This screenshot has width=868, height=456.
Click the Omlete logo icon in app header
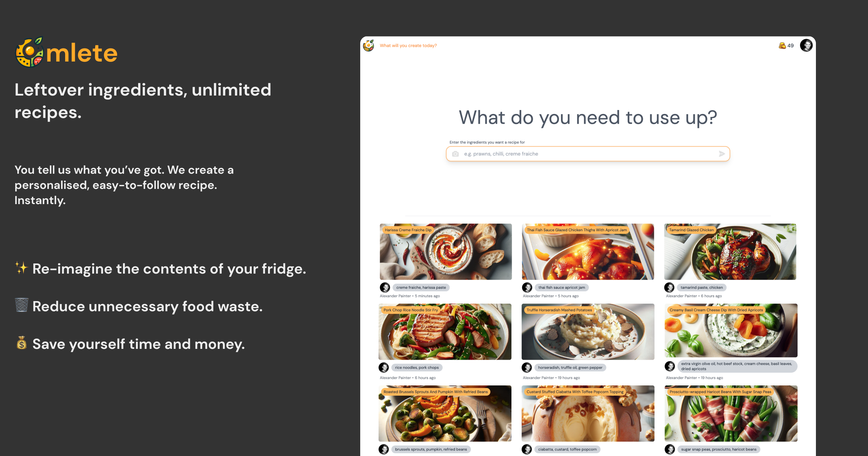(x=369, y=46)
